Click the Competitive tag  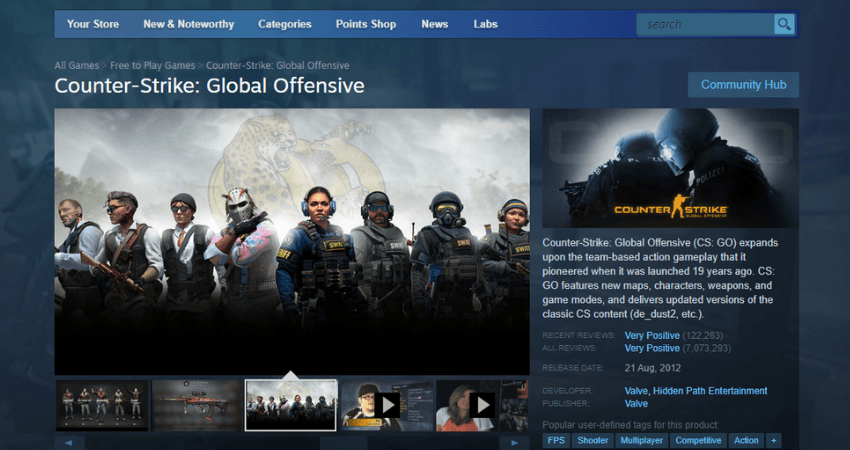(698, 440)
